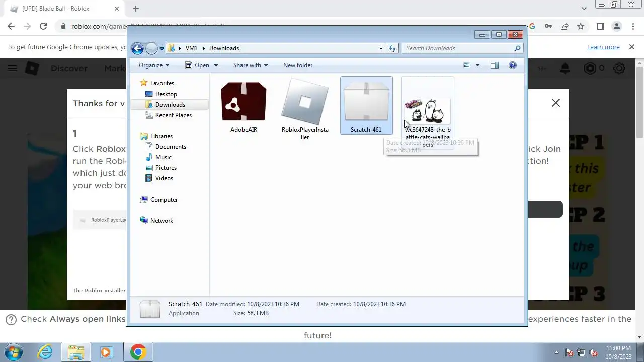
Task: Open Roblox notifications bell
Action: pos(566,68)
